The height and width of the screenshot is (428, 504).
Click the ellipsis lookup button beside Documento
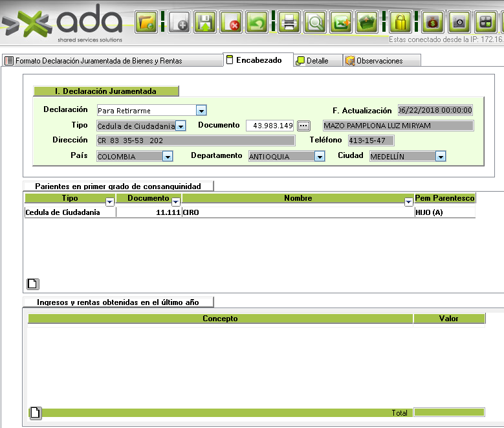(x=304, y=126)
